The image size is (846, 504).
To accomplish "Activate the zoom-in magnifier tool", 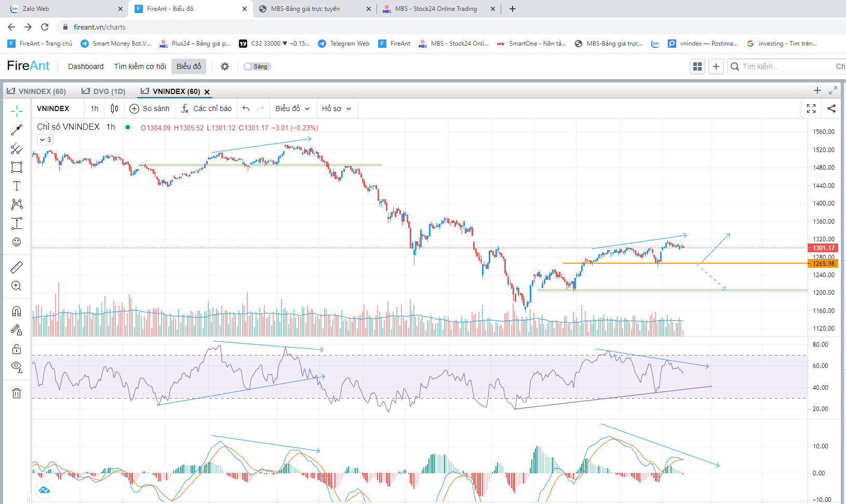I will point(17,286).
